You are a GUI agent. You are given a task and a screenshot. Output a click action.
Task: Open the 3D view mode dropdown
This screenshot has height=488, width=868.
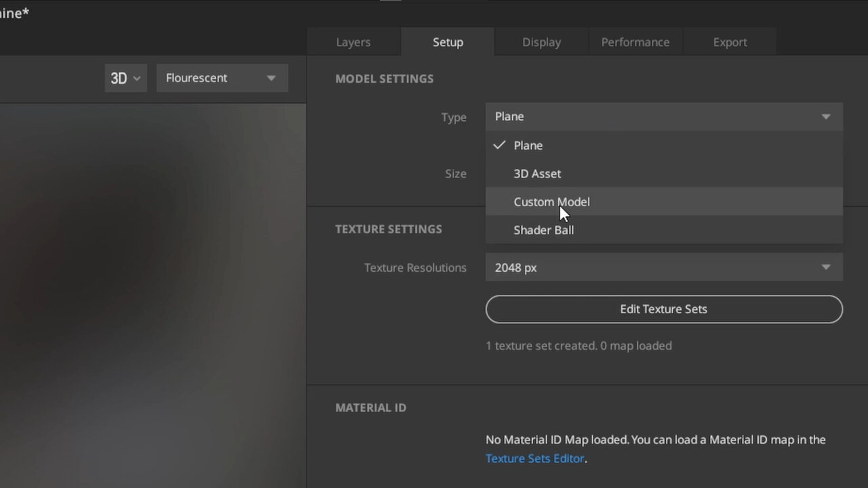pos(125,78)
